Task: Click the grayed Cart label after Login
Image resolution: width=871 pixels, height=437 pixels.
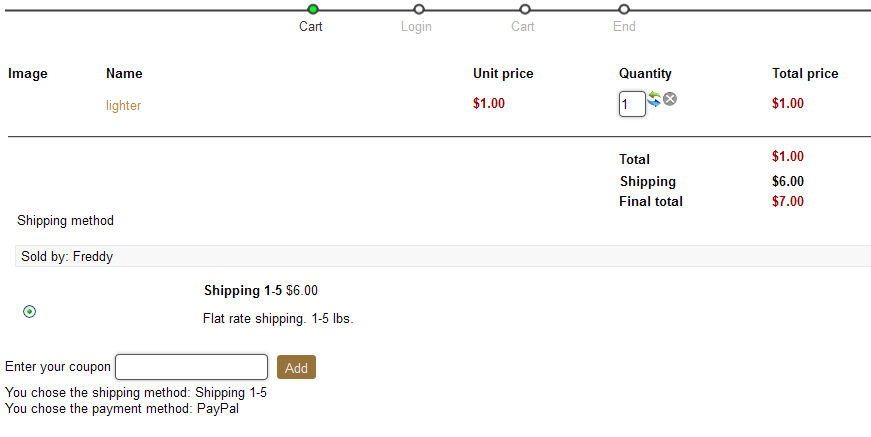Action: 523,26
